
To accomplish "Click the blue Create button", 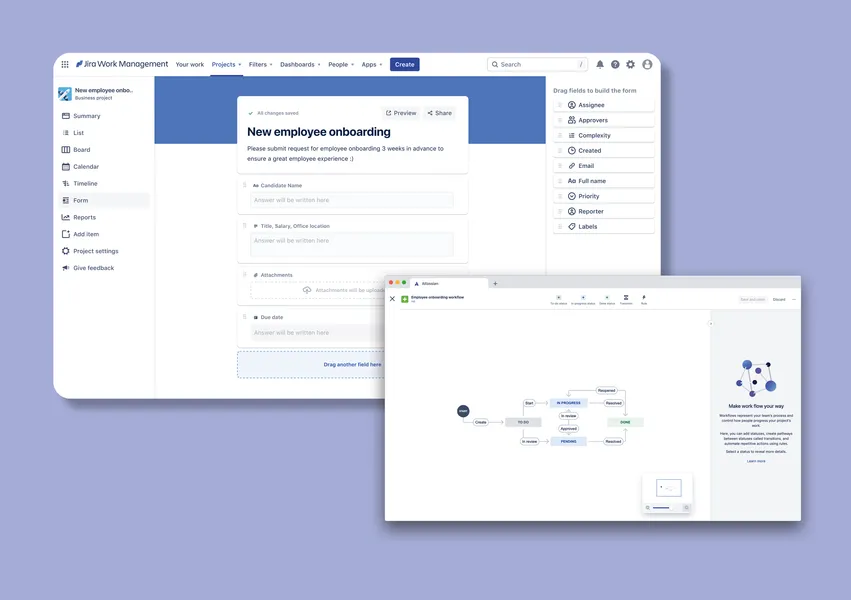I will 404,65.
